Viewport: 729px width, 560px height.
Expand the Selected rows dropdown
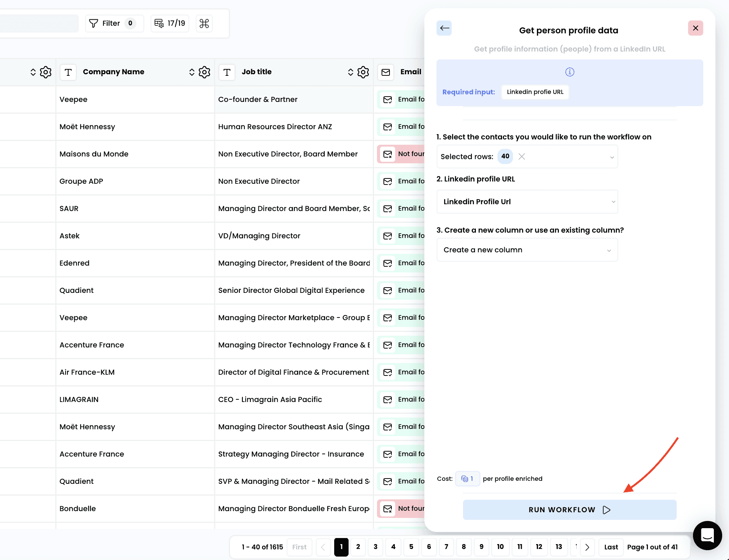coord(612,157)
